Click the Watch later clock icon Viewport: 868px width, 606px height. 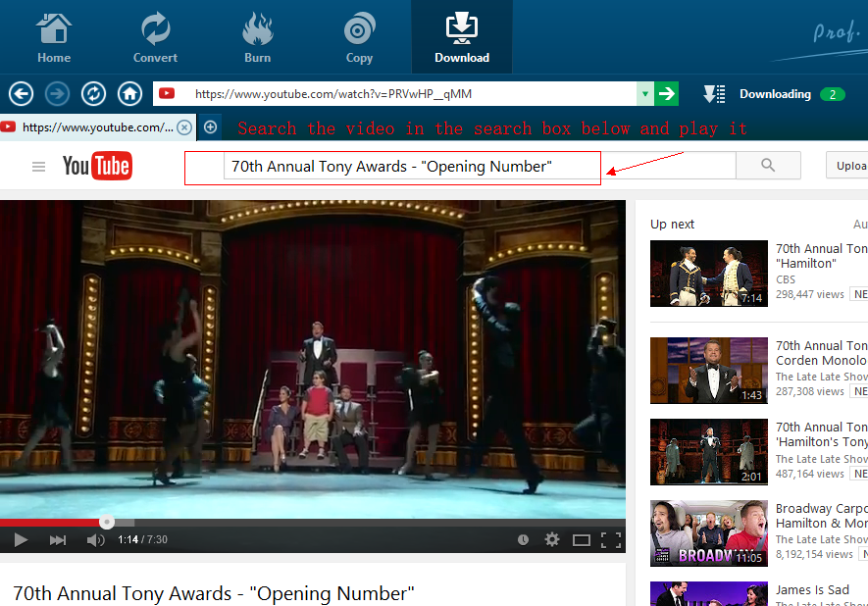tap(523, 539)
